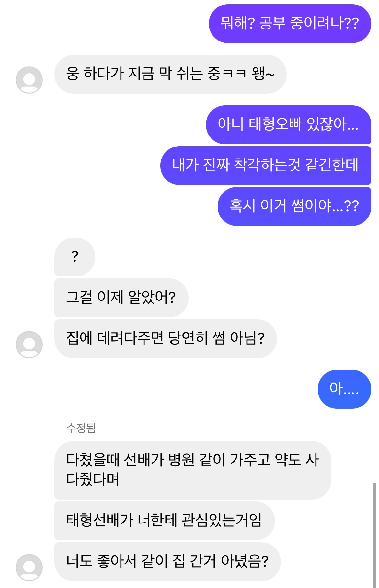The width and height of the screenshot is (379, 588).
Task: Tap the '혹시 이거 썸이야...??' message
Action: [x=294, y=206]
